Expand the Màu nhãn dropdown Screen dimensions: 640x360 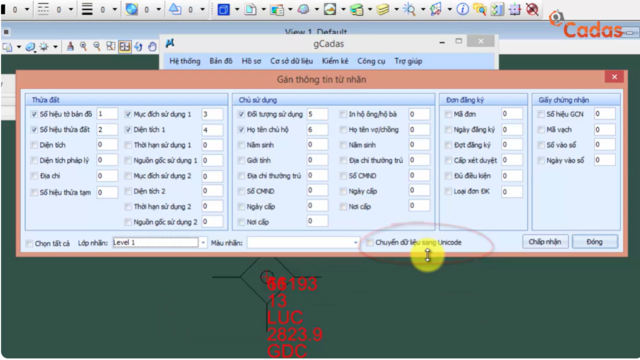(355, 242)
